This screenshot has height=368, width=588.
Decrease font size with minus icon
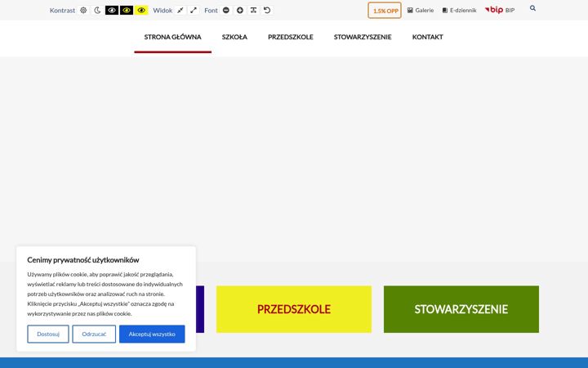coord(225,10)
